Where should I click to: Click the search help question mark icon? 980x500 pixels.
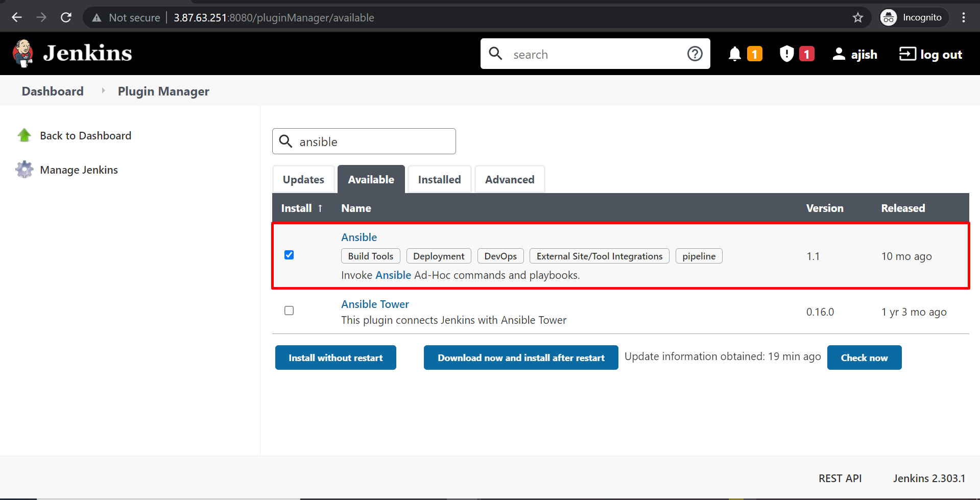tap(695, 54)
